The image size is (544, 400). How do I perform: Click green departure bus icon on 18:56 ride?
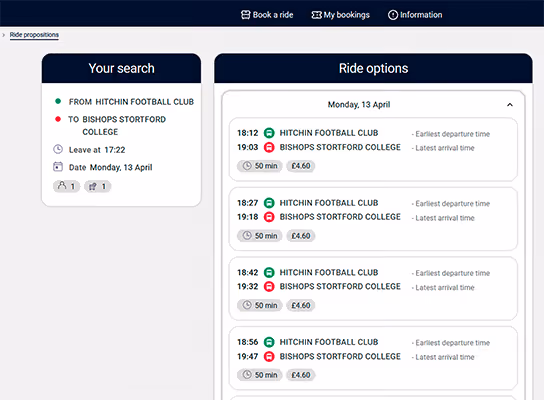pos(269,342)
